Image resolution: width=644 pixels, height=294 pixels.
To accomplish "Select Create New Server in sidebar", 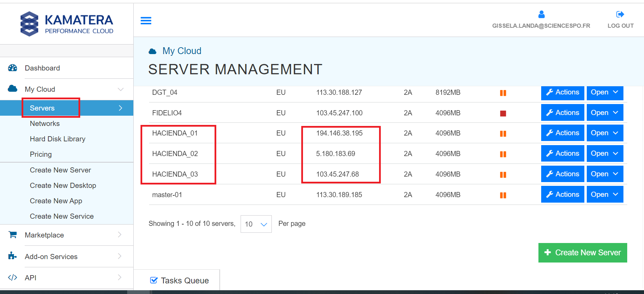I will pyautogui.click(x=60, y=170).
